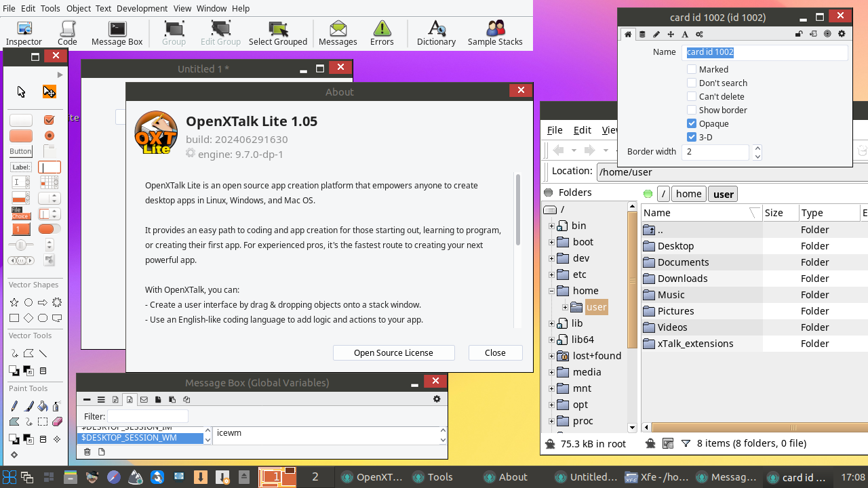The image size is (868, 488).
Task: Open the Code editor toolbar button
Action: (x=67, y=33)
